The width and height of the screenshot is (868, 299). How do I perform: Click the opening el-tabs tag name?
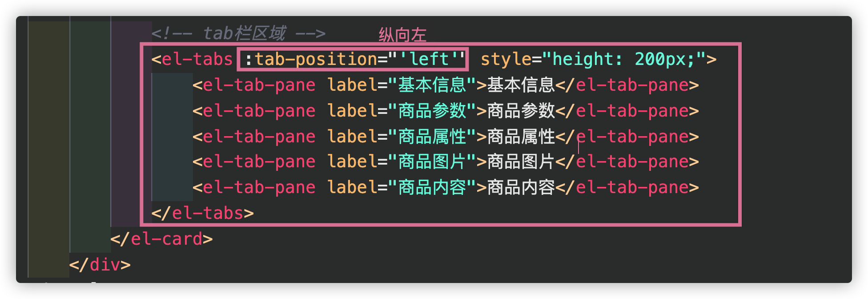(197, 59)
